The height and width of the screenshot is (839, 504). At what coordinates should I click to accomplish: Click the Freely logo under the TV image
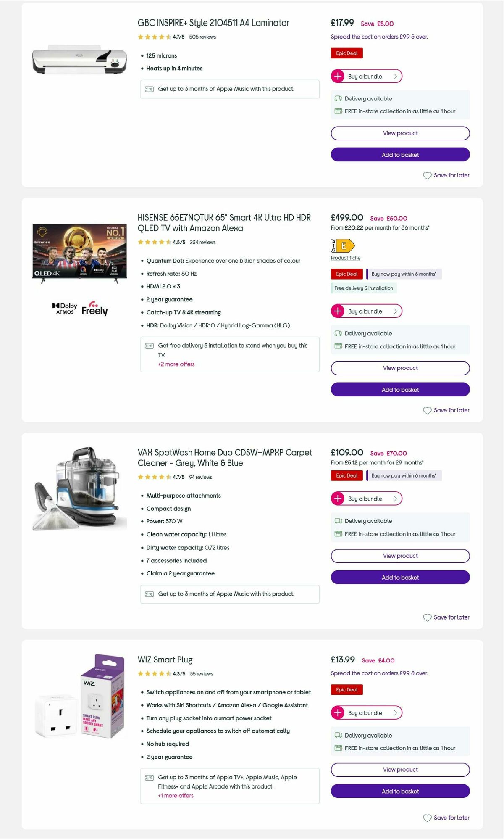point(95,309)
